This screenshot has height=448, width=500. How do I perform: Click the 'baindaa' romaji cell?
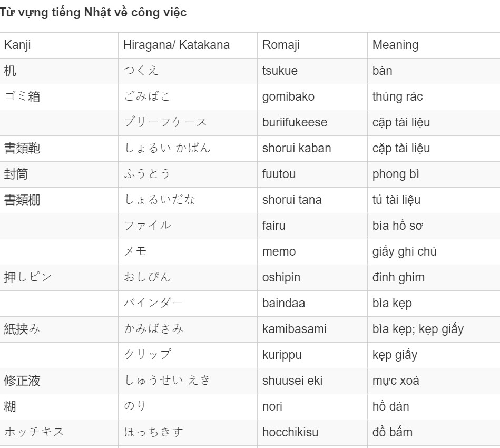[312, 304]
